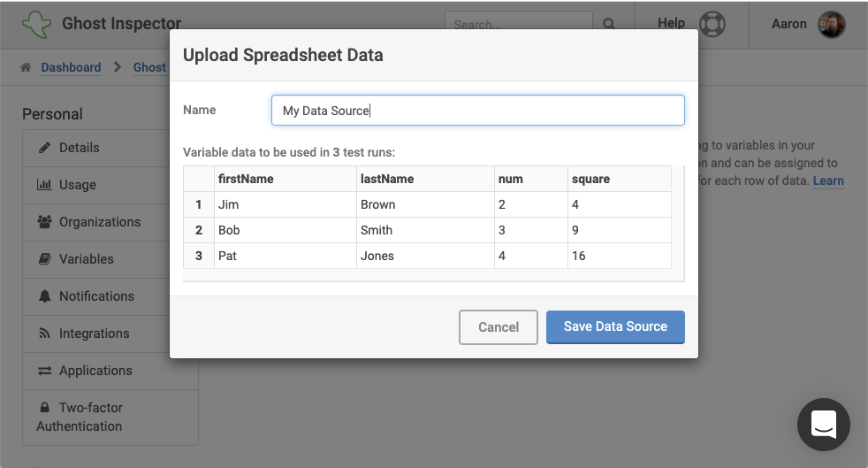
Task: Open the Help lifebuoy icon
Action: point(712,24)
